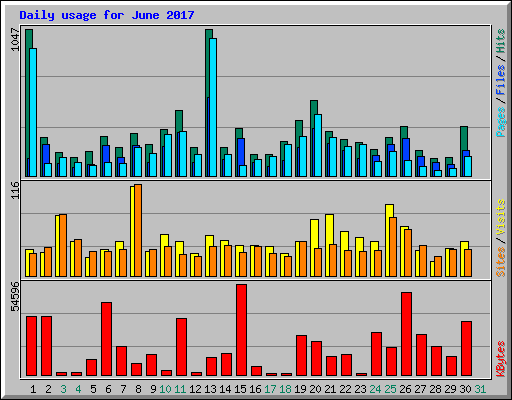
Task: Click the orange sites bar for day 3
Action: [63, 245]
